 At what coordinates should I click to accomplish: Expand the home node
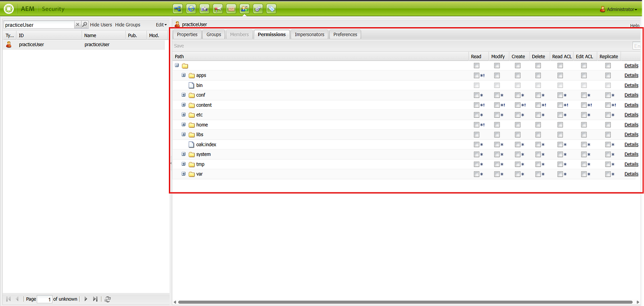(184, 124)
